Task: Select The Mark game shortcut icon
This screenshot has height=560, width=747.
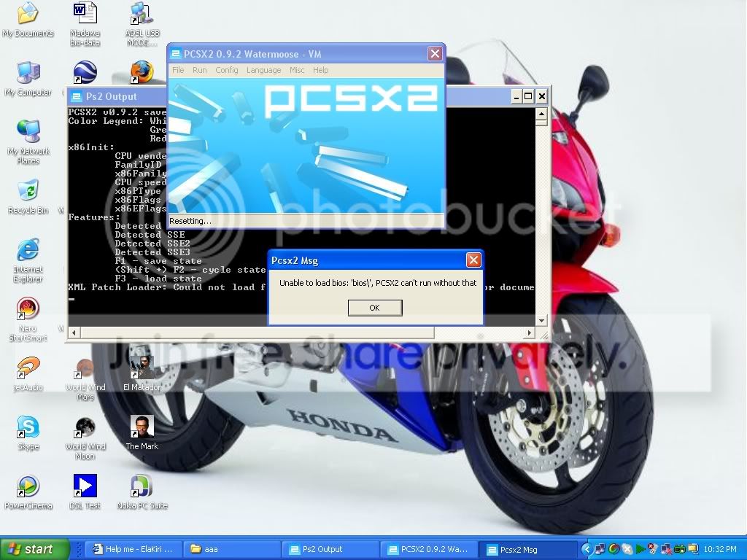Action: tap(142, 433)
